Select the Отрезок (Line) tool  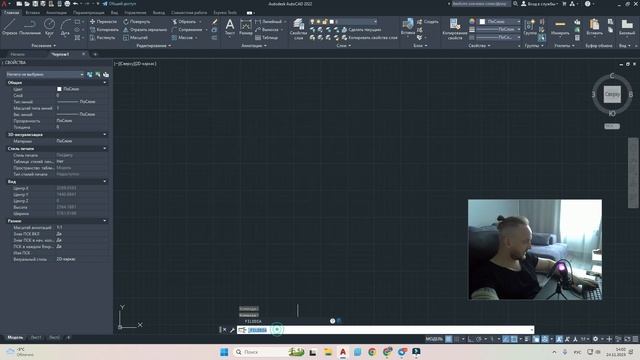point(9,27)
